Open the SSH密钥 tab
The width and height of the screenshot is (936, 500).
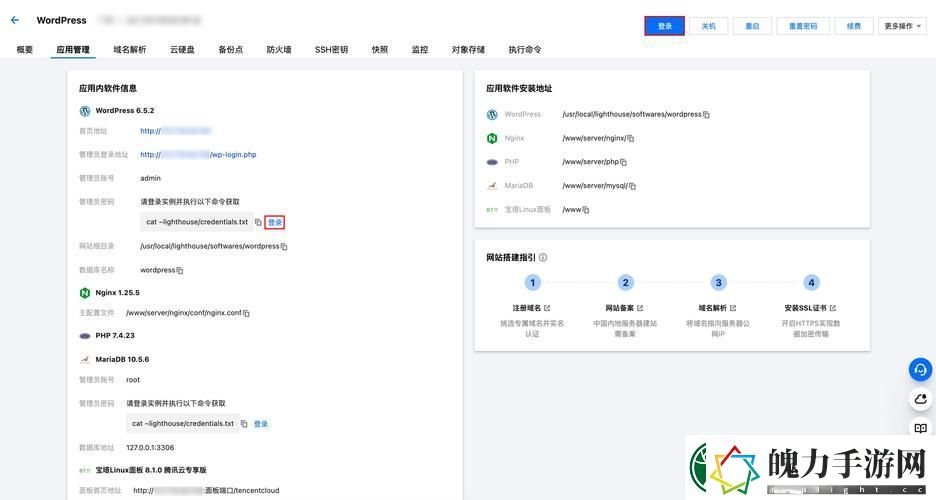point(331,50)
